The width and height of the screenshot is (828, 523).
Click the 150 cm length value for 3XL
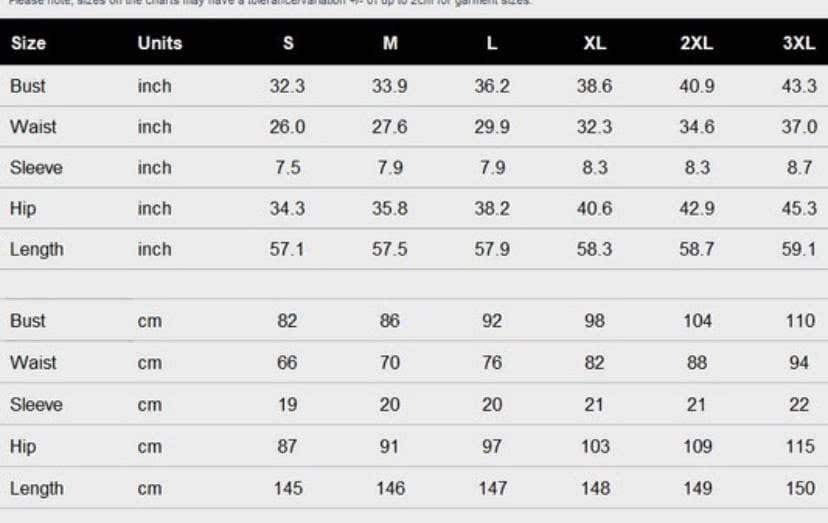[801, 488]
